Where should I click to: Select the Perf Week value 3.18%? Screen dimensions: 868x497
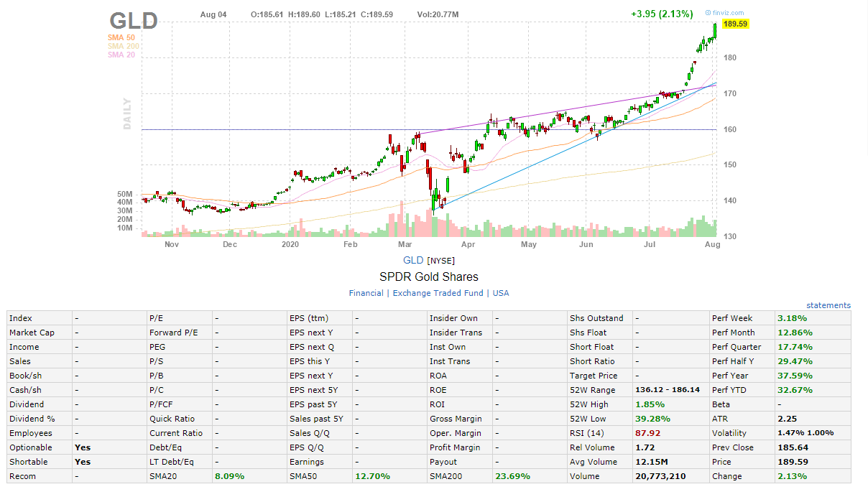pos(792,318)
